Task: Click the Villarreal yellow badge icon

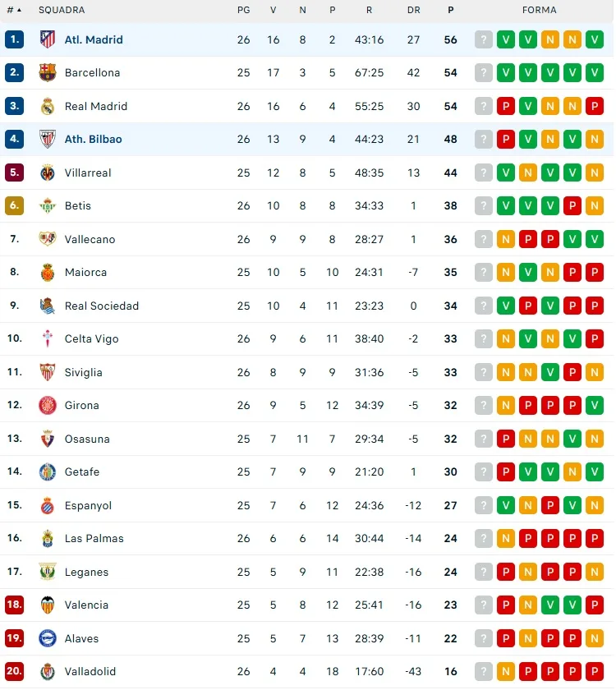Action: [x=48, y=172]
